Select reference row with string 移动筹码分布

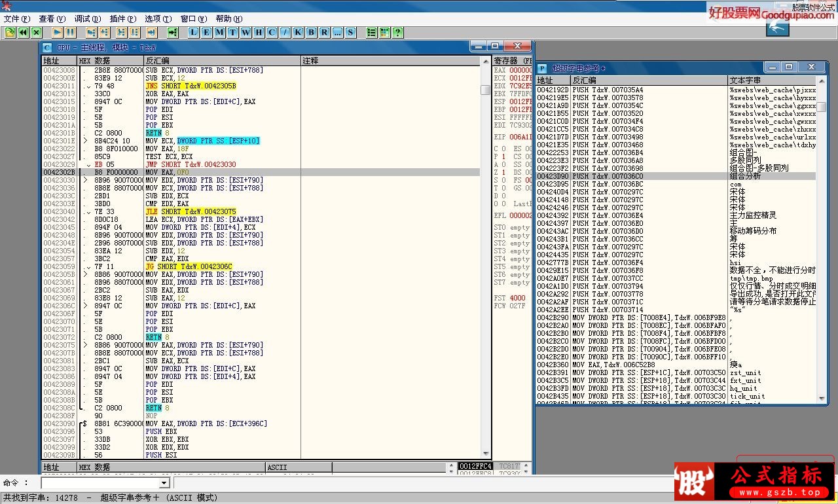click(676, 231)
